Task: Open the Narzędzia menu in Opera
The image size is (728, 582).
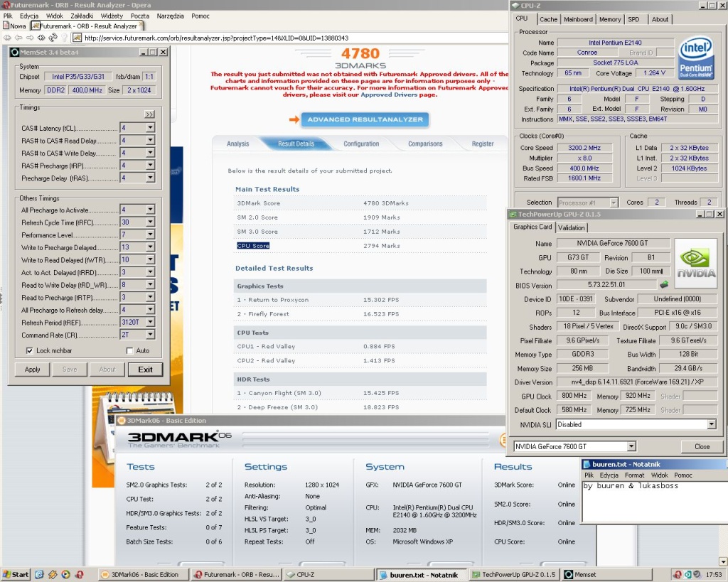Action: [171, 16]
